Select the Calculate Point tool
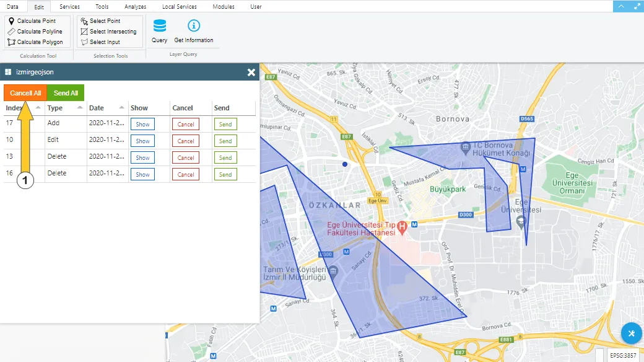Screen dimensions: 644x362 tap(32, 21)
